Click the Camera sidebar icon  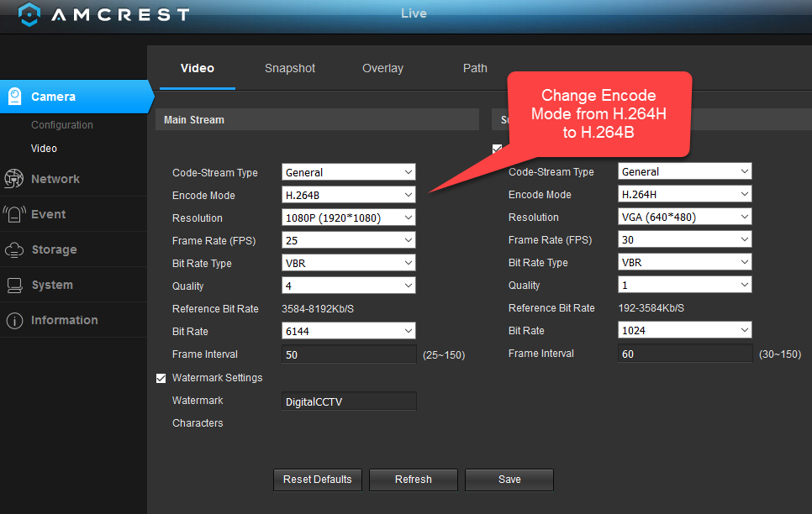point(15,97)
